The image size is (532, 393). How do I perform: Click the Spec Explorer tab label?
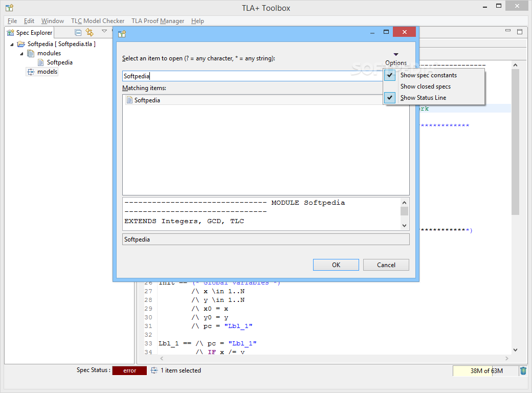coord(34,33)
